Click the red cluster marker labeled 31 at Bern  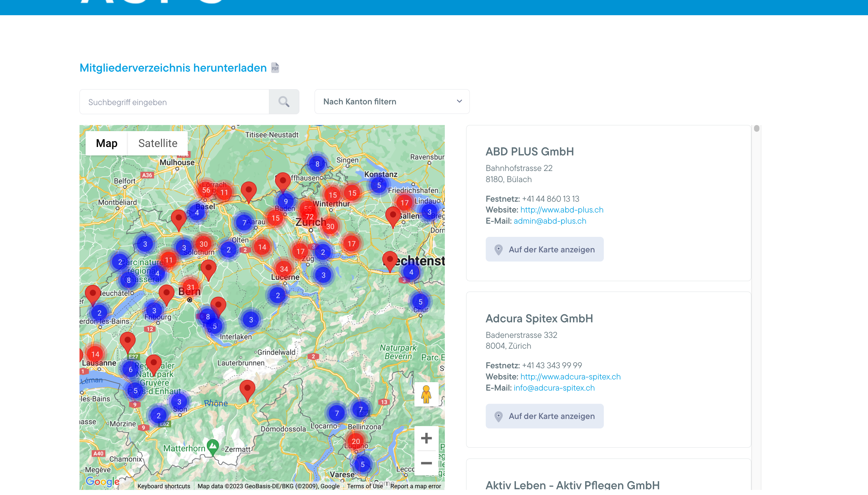tap(190, 287)
